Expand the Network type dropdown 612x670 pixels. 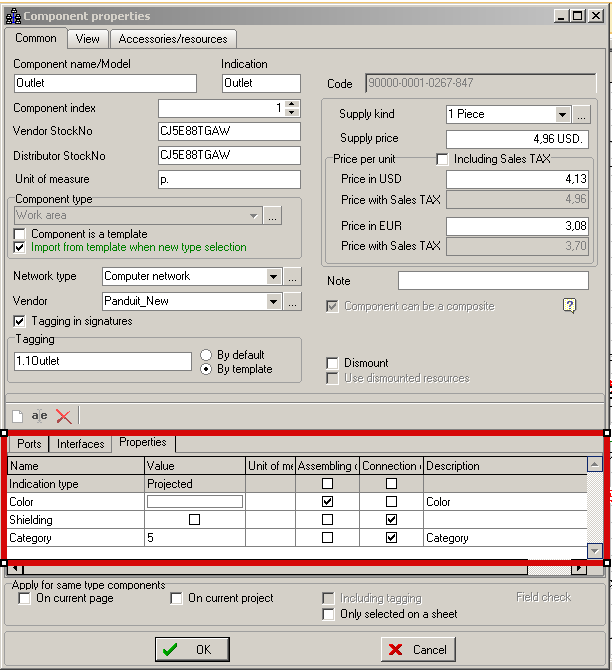(x=273, y=276)
